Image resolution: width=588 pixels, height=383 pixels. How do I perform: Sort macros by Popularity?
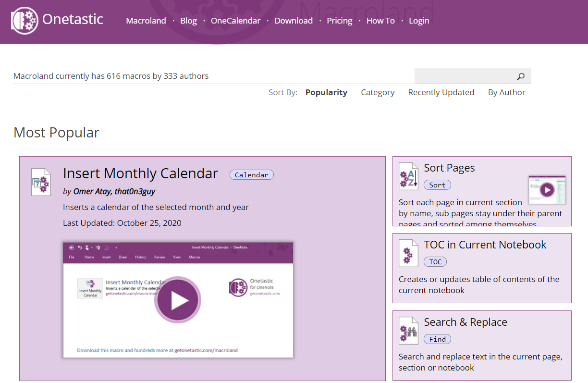(326, 92)
